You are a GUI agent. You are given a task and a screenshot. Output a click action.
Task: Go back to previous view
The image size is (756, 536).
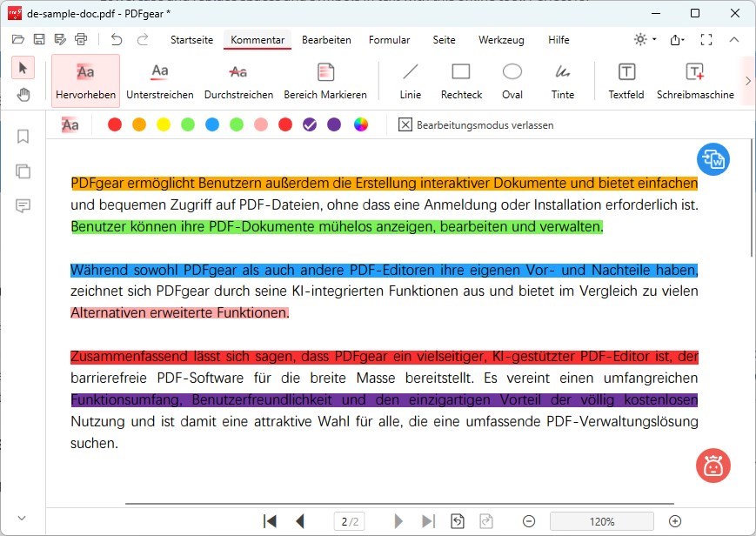457,521
